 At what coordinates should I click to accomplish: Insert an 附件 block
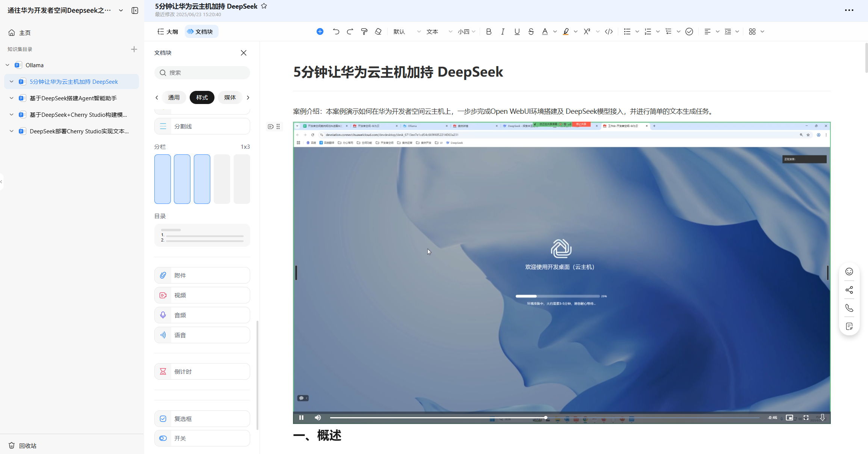pyautogui.click(x=202, y=275)
